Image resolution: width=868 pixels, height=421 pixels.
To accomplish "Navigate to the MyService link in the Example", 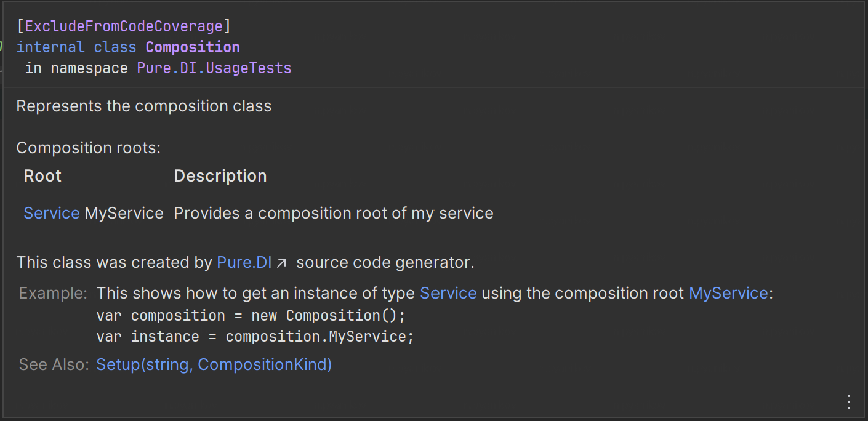I will tap(728, 293).
